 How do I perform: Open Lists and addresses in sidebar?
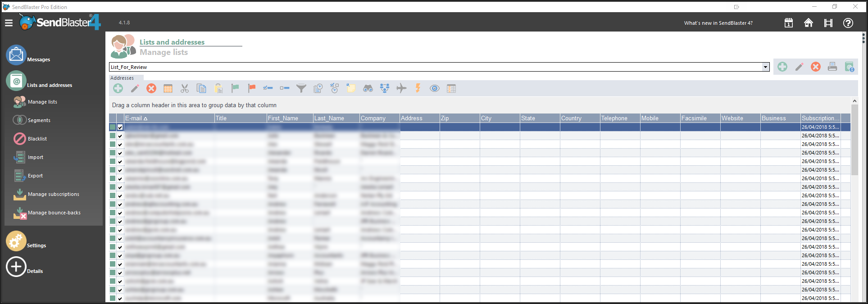click(x=39, y=82)
